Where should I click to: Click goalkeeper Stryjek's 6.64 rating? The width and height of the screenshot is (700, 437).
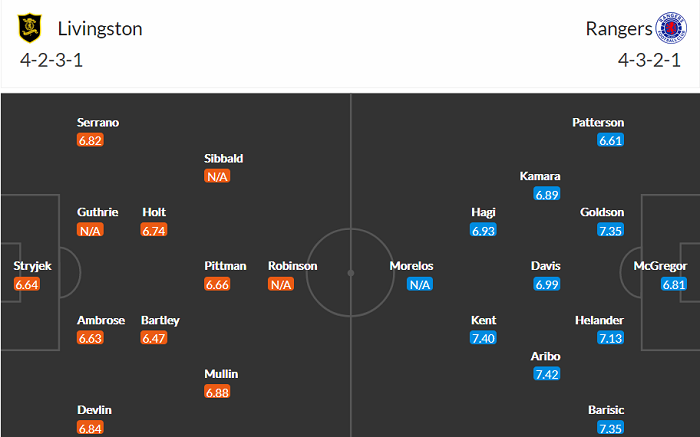[27, 285]
